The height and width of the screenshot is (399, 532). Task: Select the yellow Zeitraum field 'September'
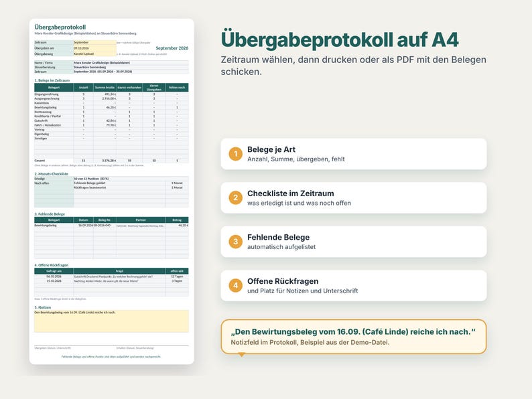coord(94,42)
